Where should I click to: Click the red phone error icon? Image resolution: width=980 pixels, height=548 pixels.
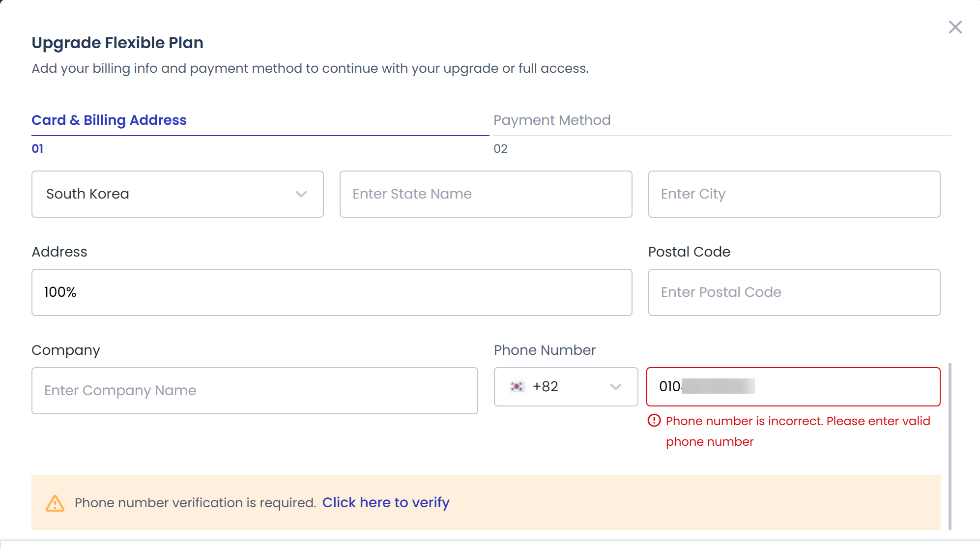(x=654, y=421)
